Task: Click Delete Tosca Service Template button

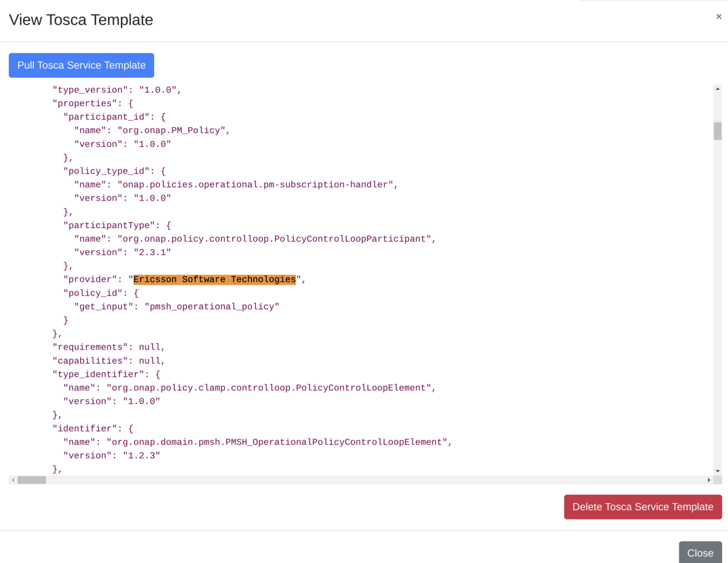Action: 642,507
